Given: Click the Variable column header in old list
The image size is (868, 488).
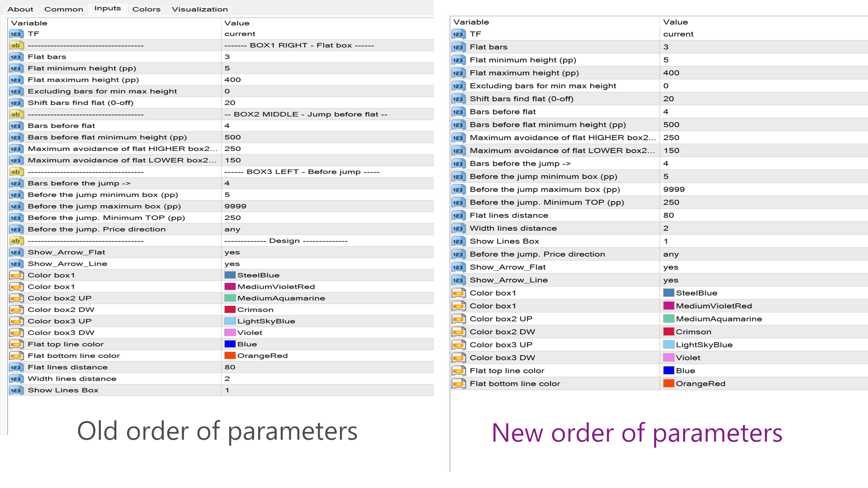Looking at the screenshot, I should click(29, 23).
